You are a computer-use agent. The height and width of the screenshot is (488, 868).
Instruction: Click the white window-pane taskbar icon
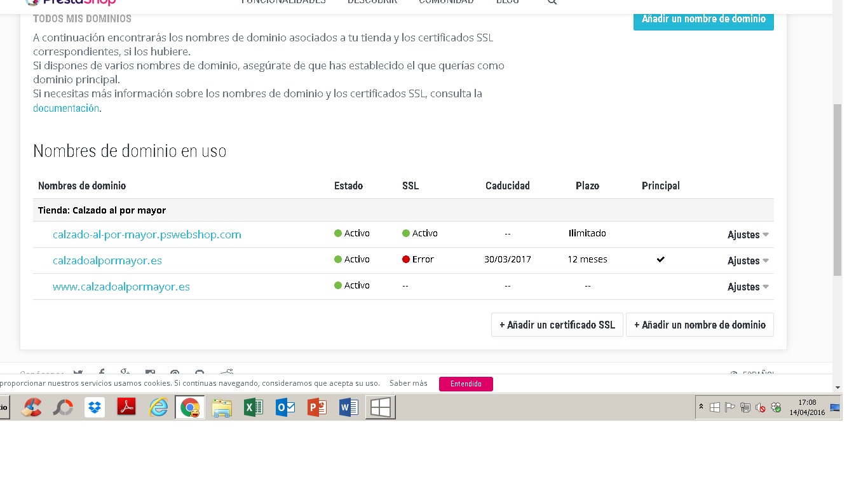[x=381, y=407]
